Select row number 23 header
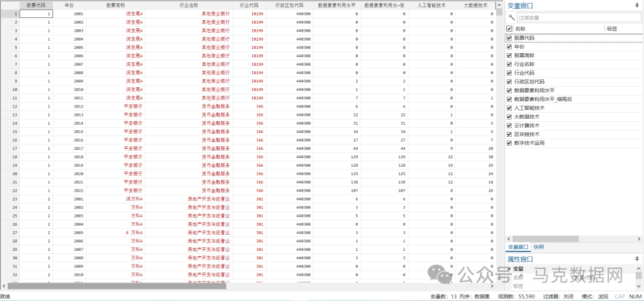The height and width of the screenshot is (301, 644). (x=10, y=199)
